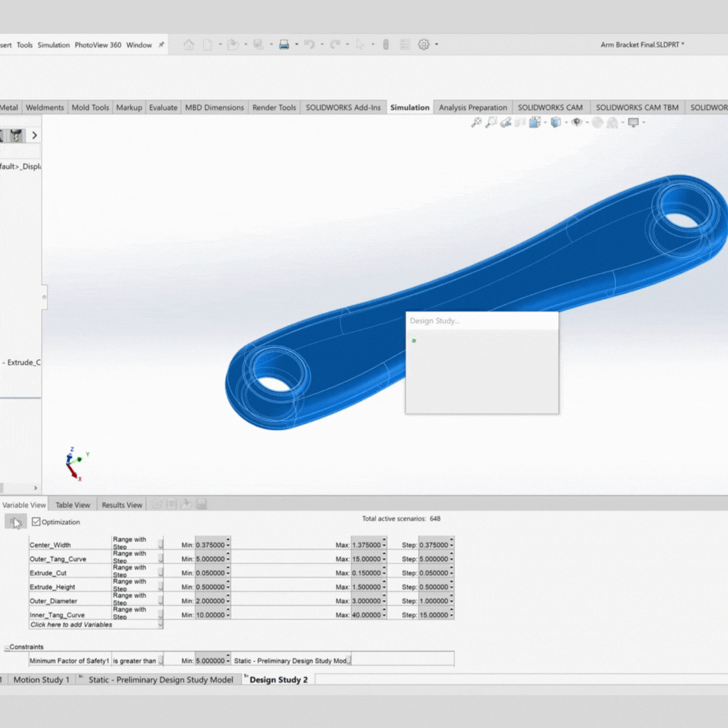Open dropdown arrow next to Print icon
This screenshot has height=728, width=728.
click(297, 44)
